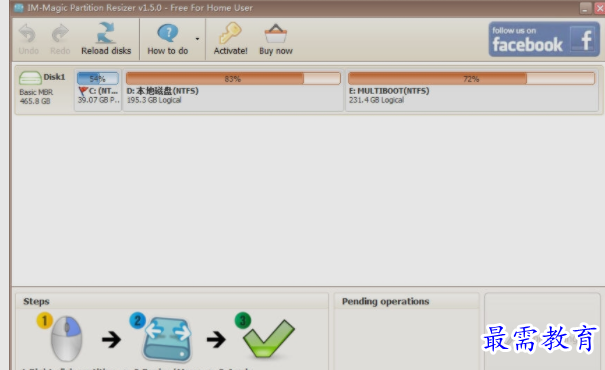605x370 pixels.
Task: Open the follow us on facebook banner
Action: [544, 39]
